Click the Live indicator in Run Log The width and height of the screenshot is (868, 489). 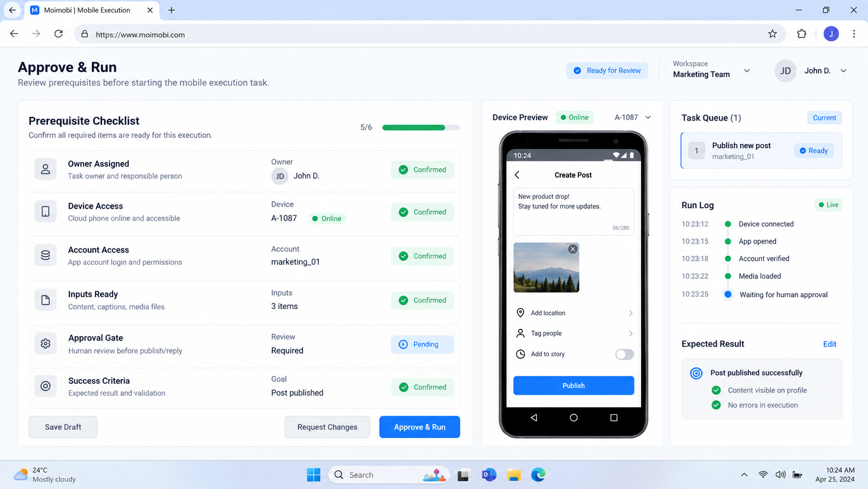829,205
